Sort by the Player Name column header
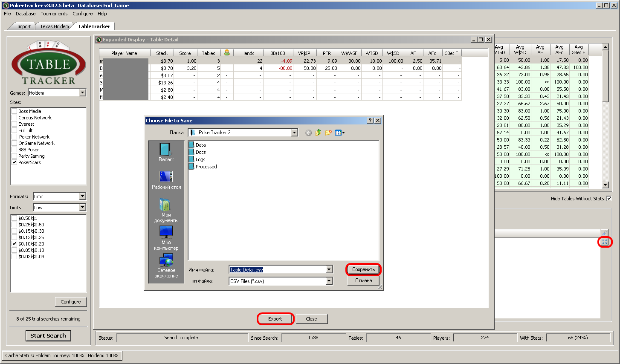 (125, 53)
